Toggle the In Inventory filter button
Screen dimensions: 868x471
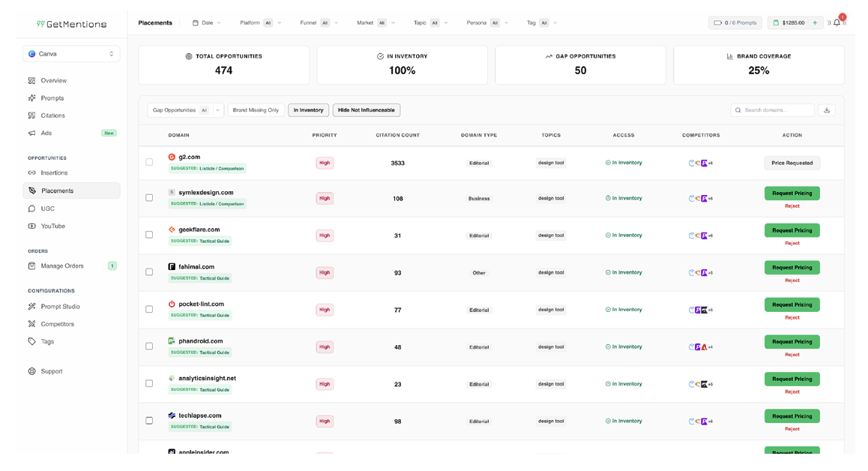(x=308, y=110)
